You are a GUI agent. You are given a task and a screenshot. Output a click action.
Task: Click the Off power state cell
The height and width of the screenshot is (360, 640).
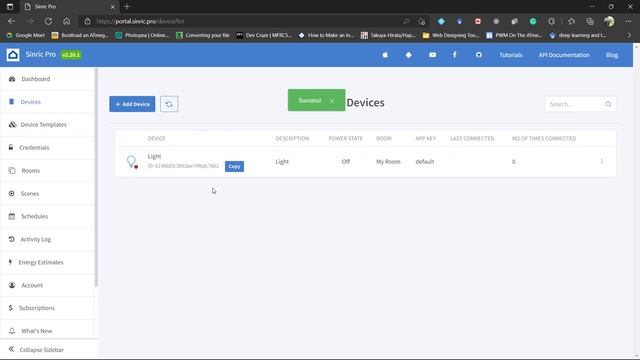[x=346, y=162]
